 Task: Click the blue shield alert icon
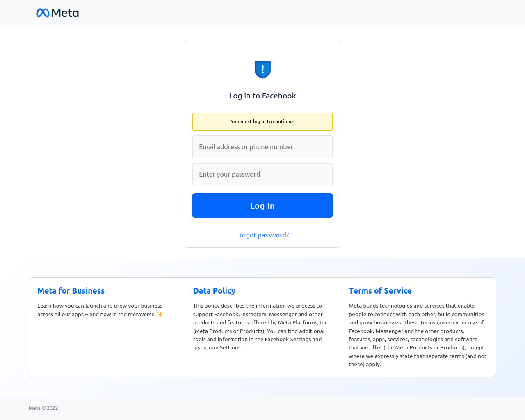262,69
